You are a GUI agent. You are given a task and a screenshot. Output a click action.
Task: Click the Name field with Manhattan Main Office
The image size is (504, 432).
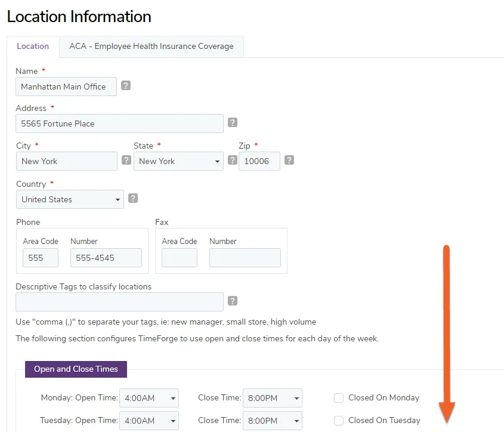pos(66,87)
